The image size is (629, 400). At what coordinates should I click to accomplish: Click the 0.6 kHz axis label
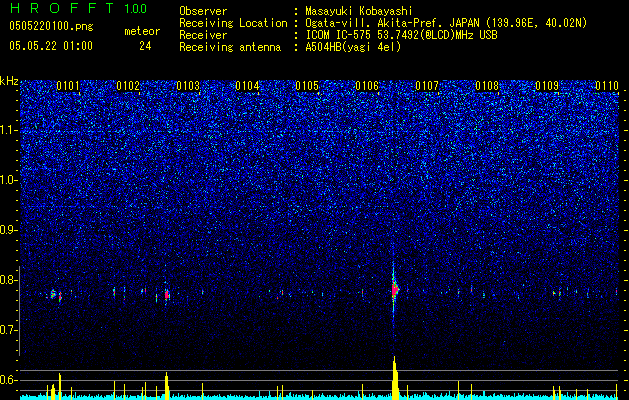coord(9,380)
